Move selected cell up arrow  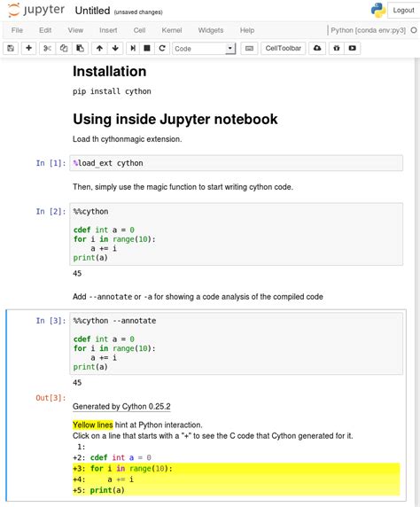(99, 48)
